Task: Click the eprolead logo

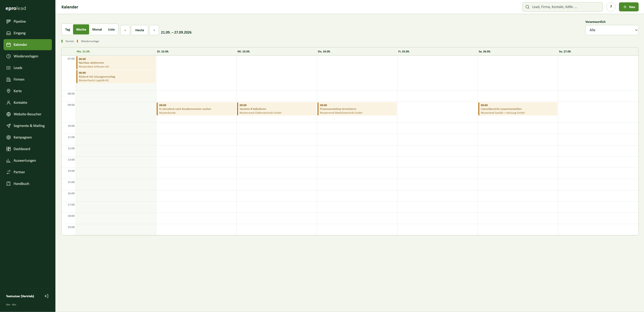Action: click(x=16, y=8)
